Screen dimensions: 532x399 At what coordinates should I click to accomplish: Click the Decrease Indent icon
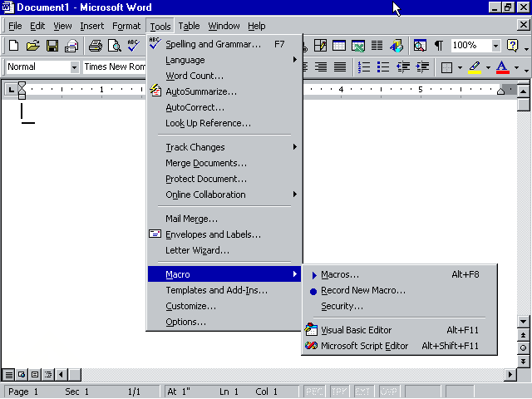[x=402, y=66]
